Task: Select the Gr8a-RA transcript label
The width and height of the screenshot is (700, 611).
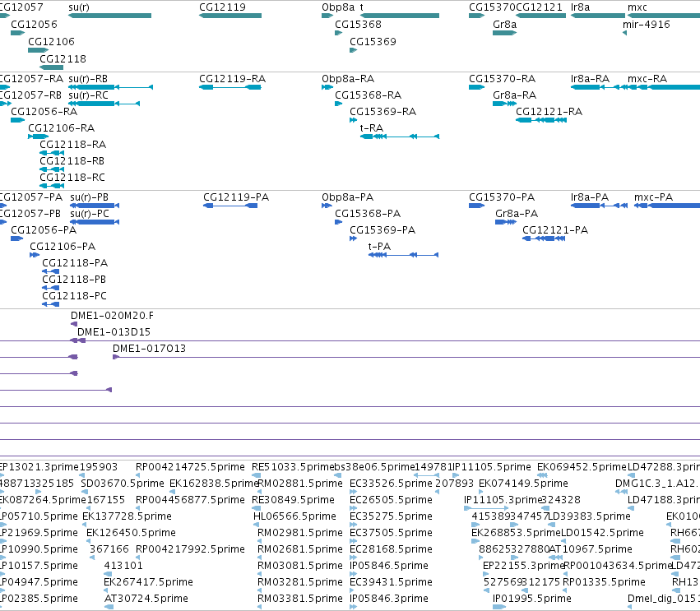Action: tap(514, 95)
